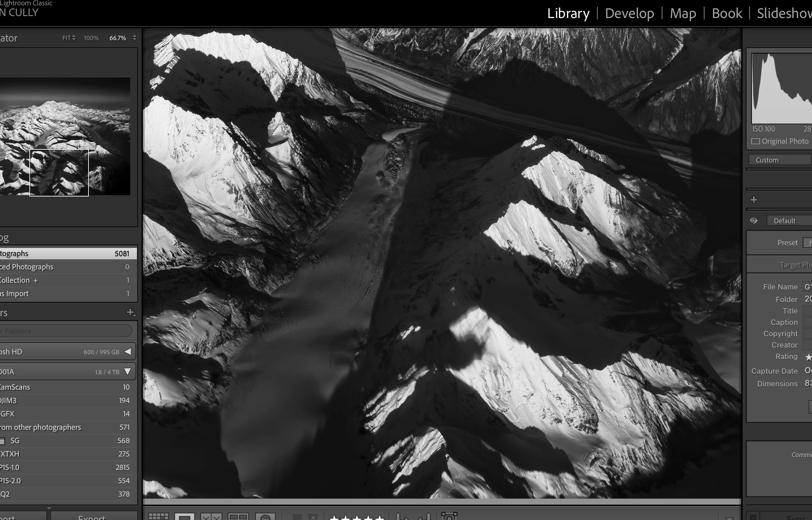This screenshot has width=812, height=520.
Task: Open Compare view (X|Y) icon
Action: pyautogui.click(x=211, y=516)
